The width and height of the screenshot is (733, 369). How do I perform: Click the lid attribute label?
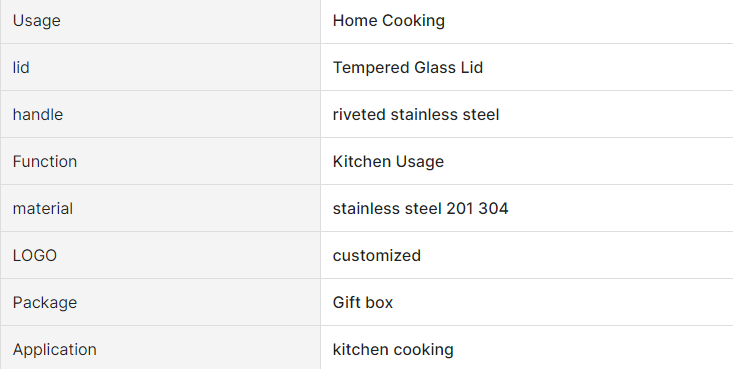tap(21, 67)
